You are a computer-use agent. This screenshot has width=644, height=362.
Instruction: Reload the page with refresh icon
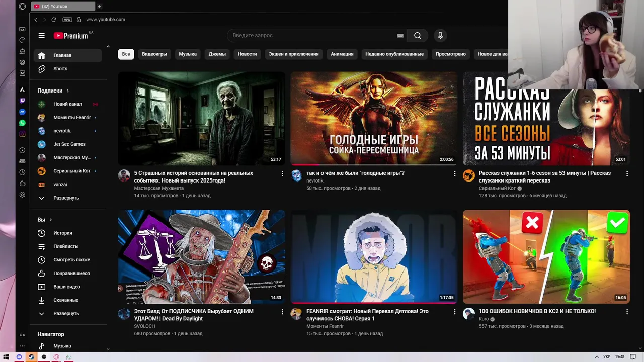[54, 20]
